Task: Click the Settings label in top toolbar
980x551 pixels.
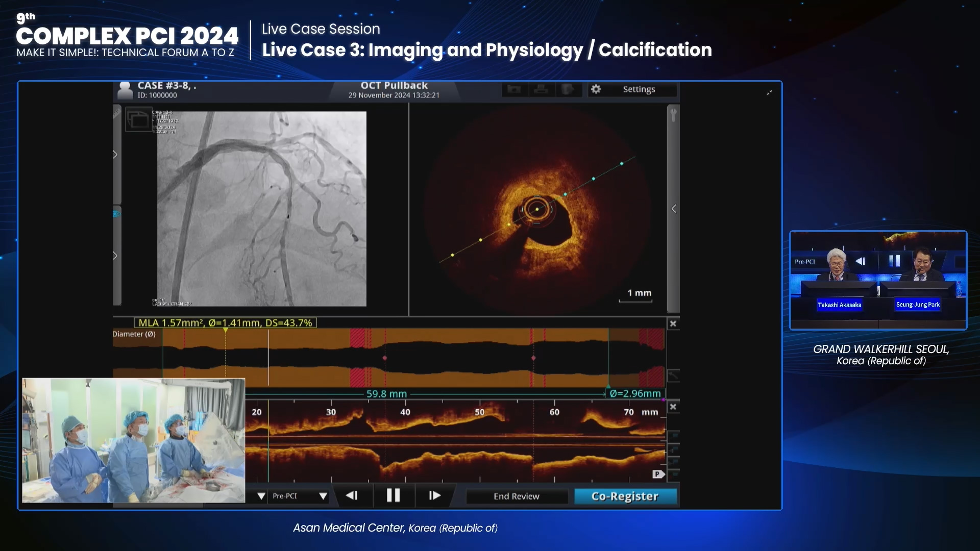Action: pos(639,89)
